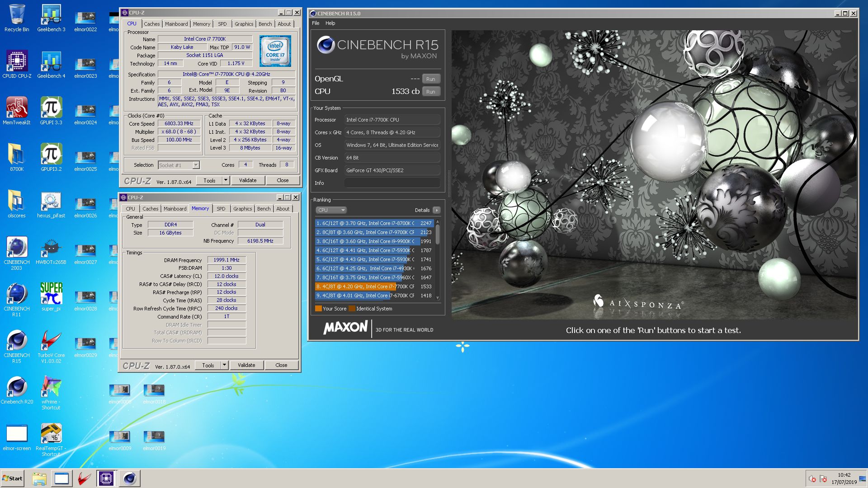Expand ranking Details arrow
868x488 pixels.
436,210
